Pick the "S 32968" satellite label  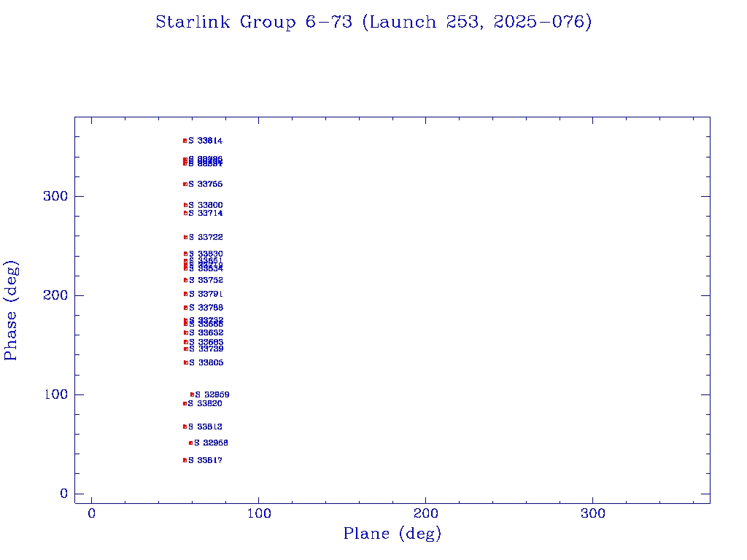(x=211, y=443)
